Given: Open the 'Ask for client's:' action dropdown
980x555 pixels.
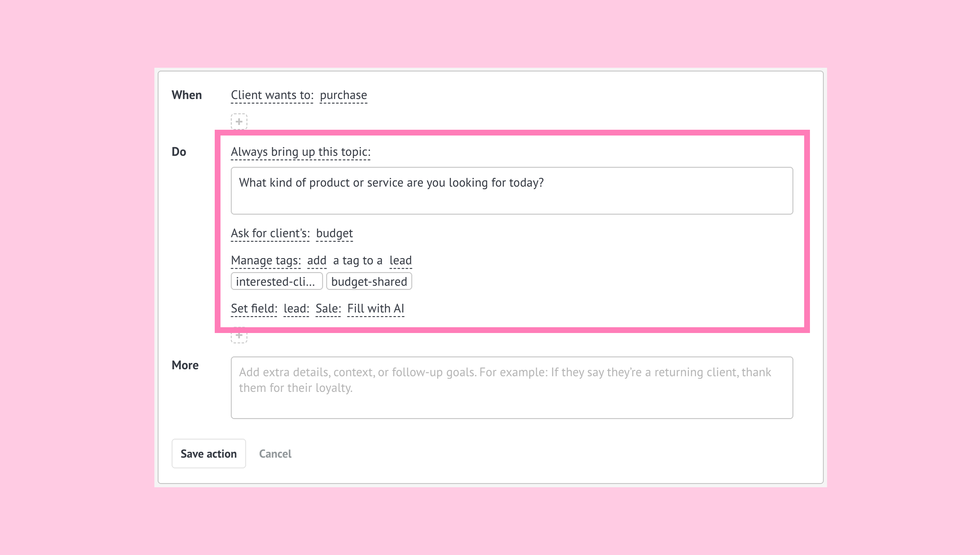Looking at the screenshot, I should [x=270, y=233].
